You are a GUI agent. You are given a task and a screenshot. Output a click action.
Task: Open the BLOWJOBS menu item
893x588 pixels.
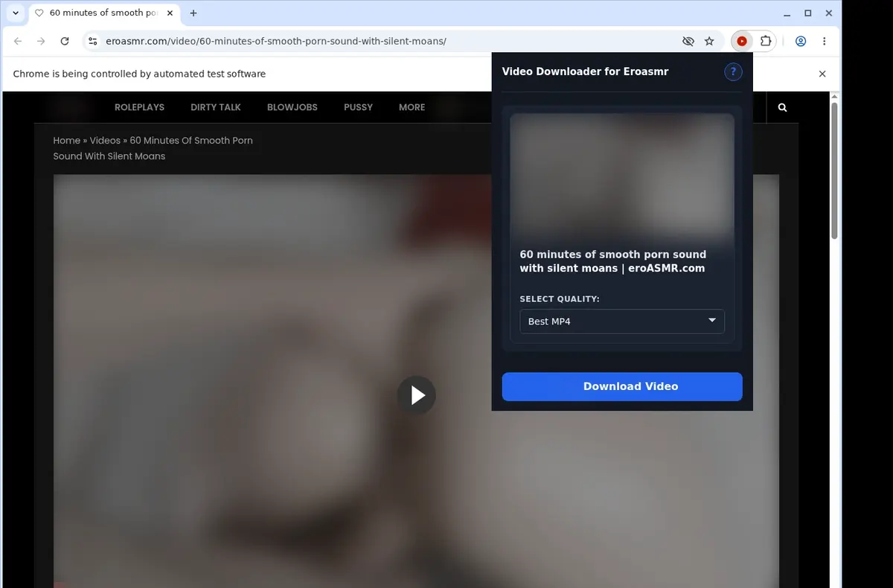click(x=292, y=107)
